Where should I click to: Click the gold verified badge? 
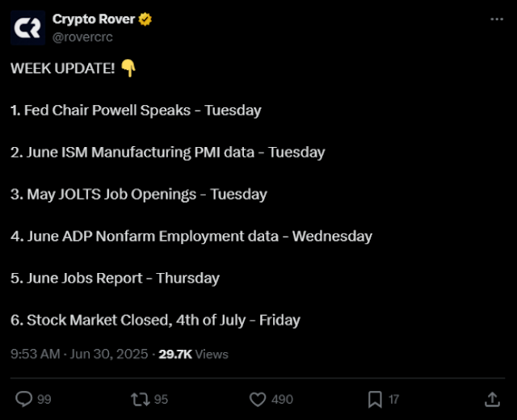tap(146, 19)
